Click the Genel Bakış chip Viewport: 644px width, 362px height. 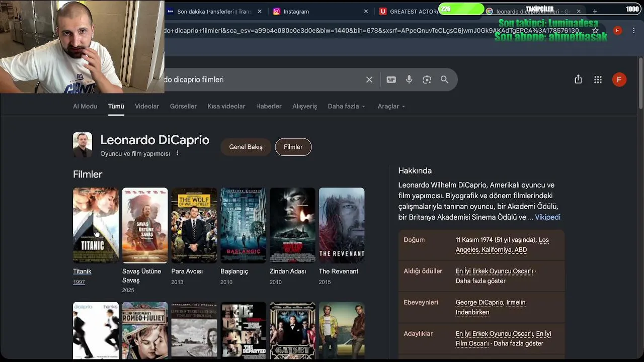pyautogui.click(x=246, y=147)
